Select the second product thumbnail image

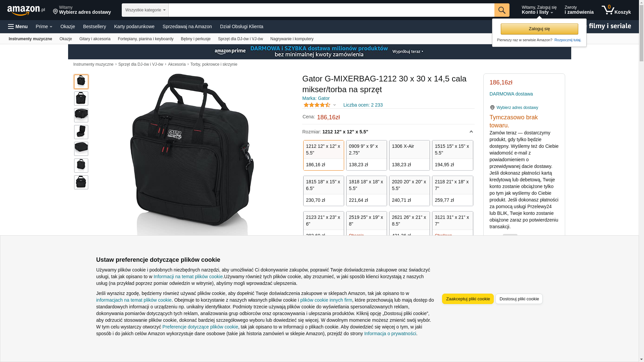(x=81, y=99)
